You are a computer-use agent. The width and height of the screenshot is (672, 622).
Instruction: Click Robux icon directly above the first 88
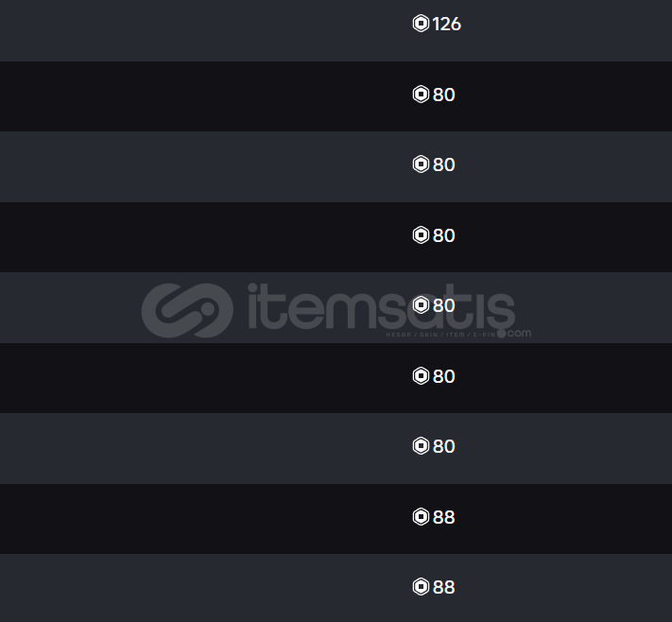click(x=421, y=446)
